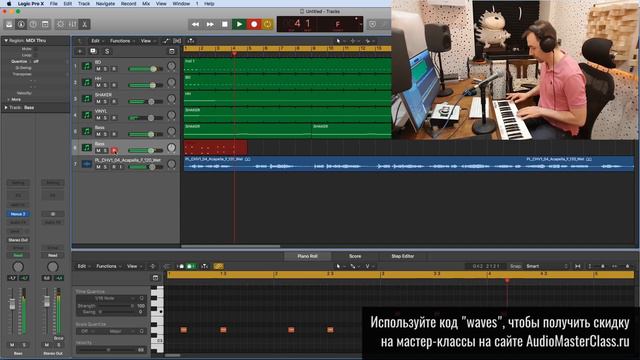
Task: Toggle the Editors scissors icon
Action: (84, 24)
